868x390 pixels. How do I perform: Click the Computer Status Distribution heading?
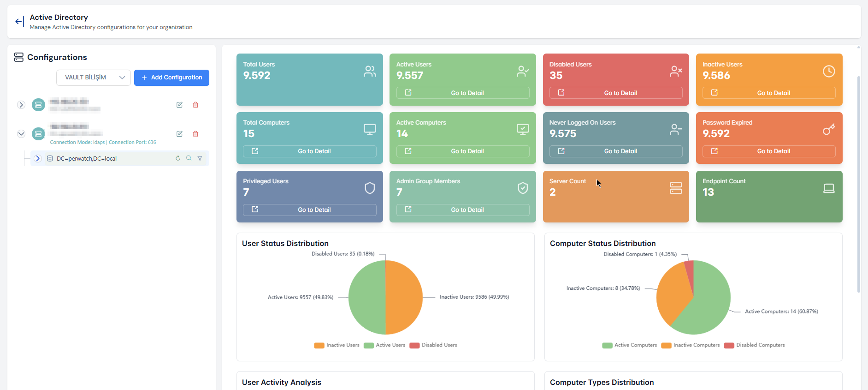click(602, 243)
